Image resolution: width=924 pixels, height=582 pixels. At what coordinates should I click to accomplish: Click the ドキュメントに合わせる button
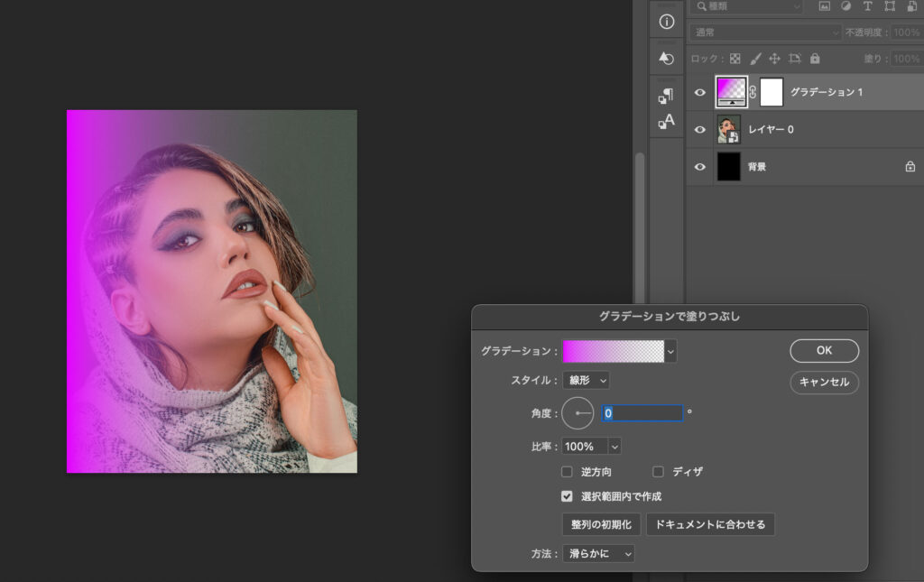pos(710,524)
